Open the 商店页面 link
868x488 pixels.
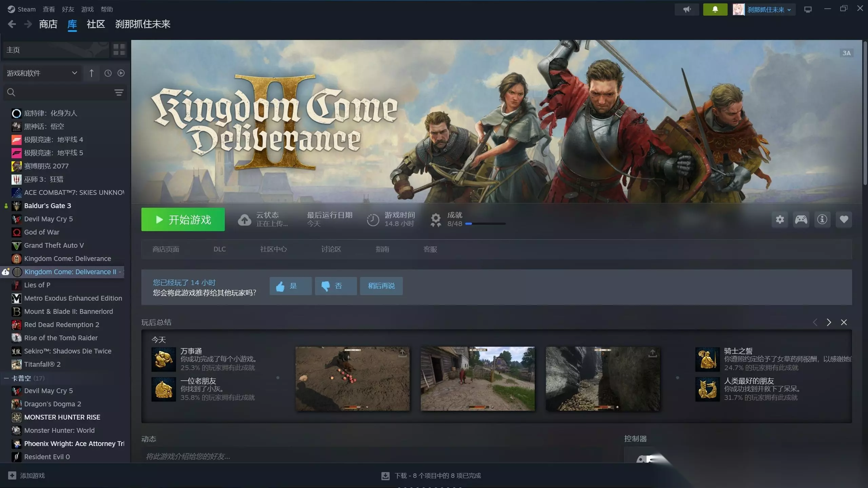166,249
